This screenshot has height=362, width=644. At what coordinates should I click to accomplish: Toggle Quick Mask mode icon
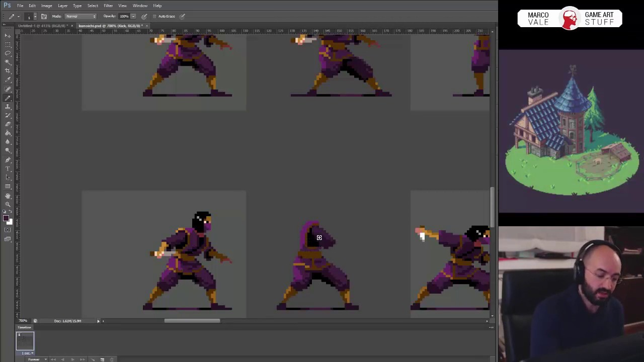click(8, 230)
